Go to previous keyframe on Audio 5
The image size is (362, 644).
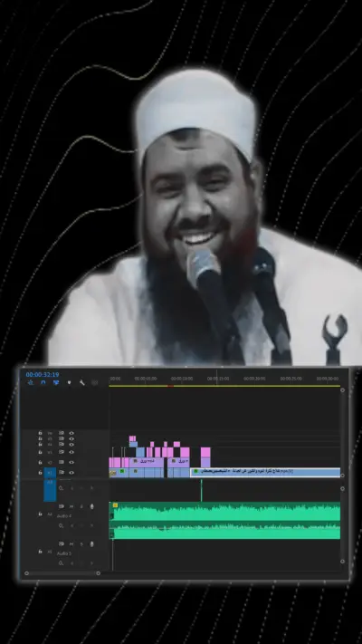click(x=71, y=563)
